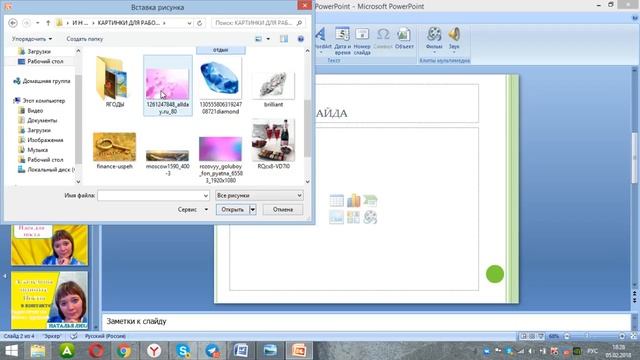
Task: Expand the Имя файла history dropdown arrow
Action: (x=205, y=196)
